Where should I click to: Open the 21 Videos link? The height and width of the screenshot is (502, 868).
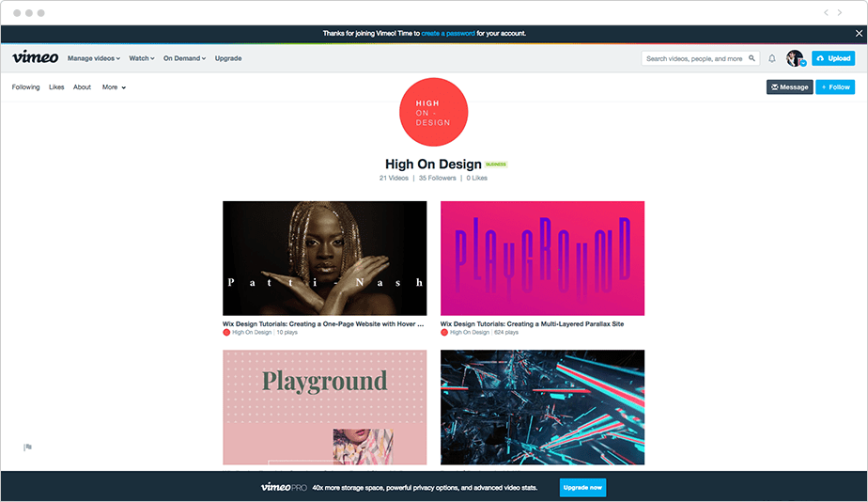(394, 178)
